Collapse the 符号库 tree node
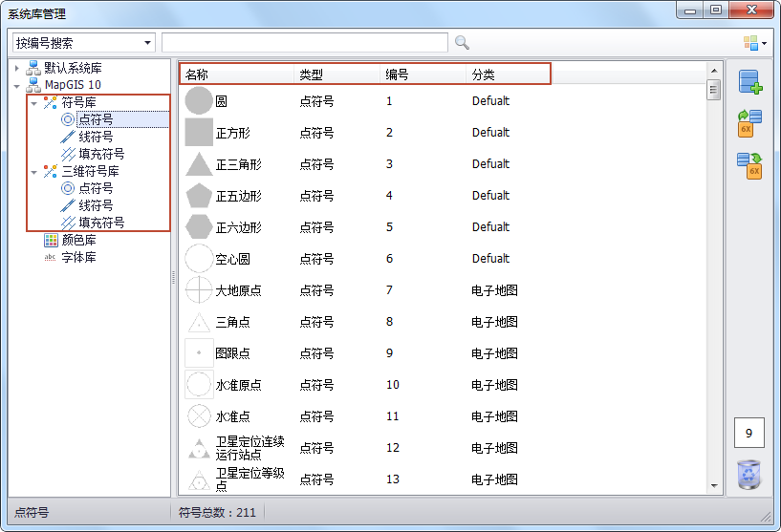The height and width of the screenshot is (532, 781). pyautogui.click(x=34, y=103)
